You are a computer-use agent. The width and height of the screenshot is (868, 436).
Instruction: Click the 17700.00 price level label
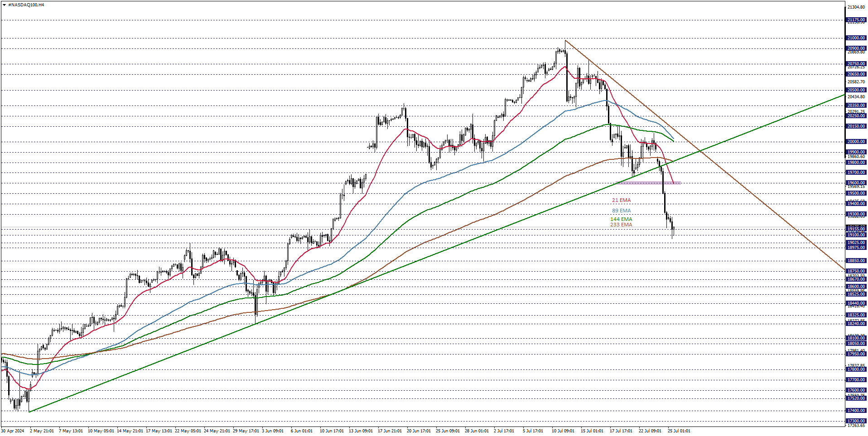click(x=856, y=380)
